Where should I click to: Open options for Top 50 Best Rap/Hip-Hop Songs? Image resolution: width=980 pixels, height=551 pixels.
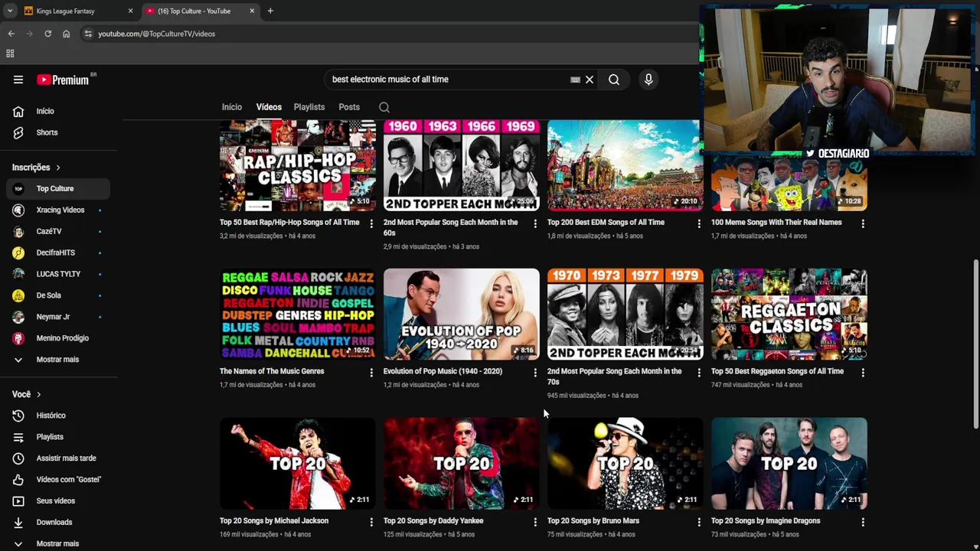click(371, 223)
